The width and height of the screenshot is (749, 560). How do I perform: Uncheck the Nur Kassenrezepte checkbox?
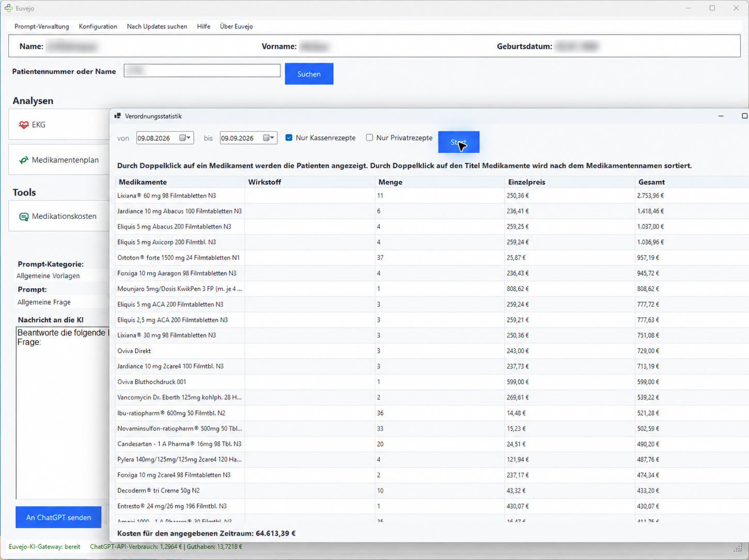click(289, 138)
